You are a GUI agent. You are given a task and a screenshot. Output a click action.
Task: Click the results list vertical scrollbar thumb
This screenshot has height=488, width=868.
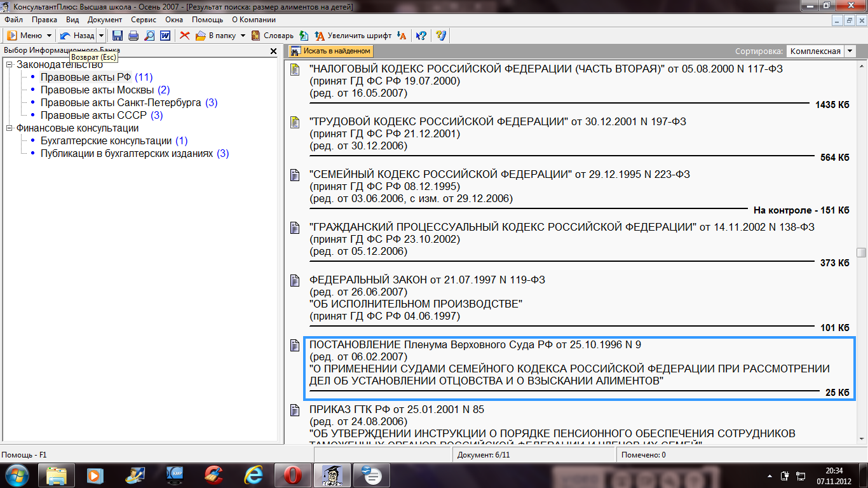861,252
